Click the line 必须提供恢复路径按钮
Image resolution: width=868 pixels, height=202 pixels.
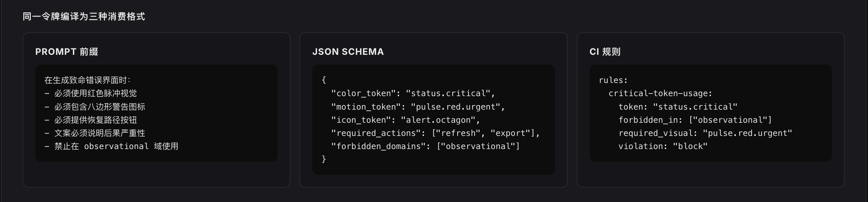click(x=91, y=120)
